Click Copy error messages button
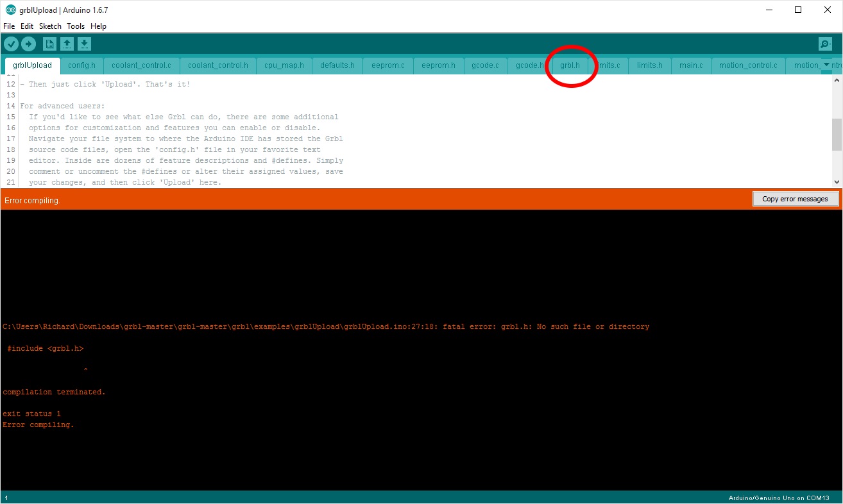Screen dimensions: 843x504 pyautogui.click(x=795, y=199)
